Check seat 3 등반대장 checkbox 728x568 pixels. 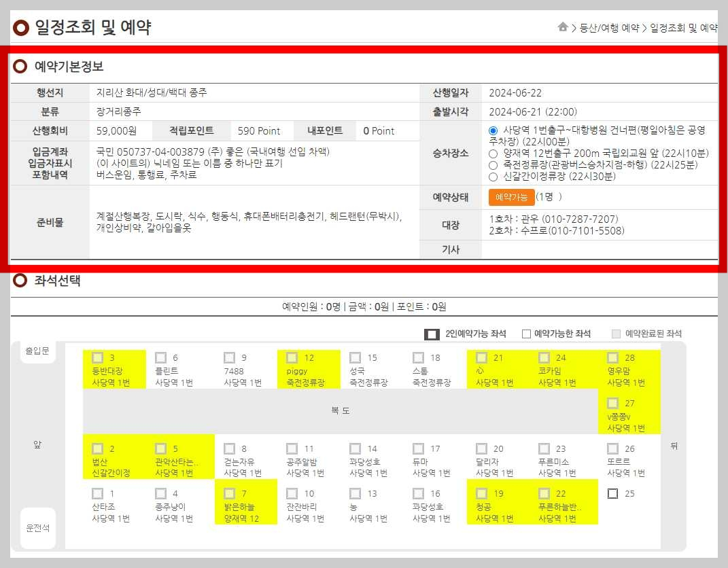click(97, 357)
